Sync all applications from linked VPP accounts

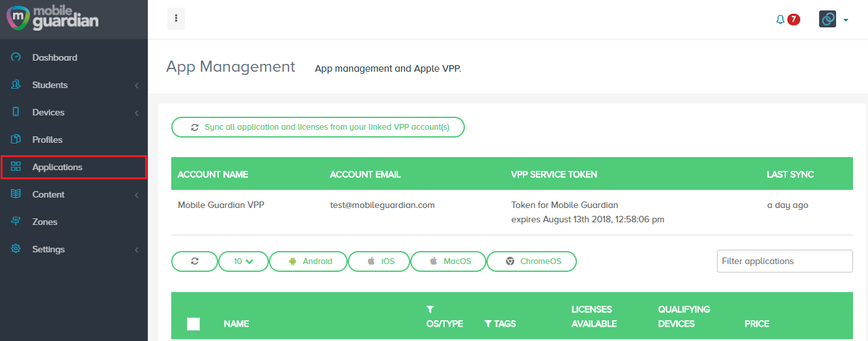[x=318, y=127]
